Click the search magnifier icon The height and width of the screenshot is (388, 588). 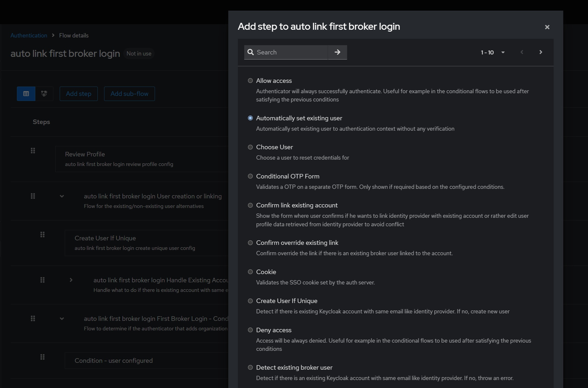[250, 52]
